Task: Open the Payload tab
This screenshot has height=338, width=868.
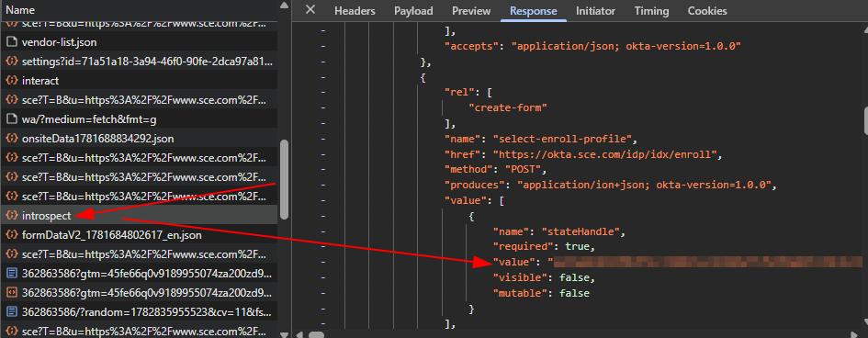Action: click(x=413, y=10)
